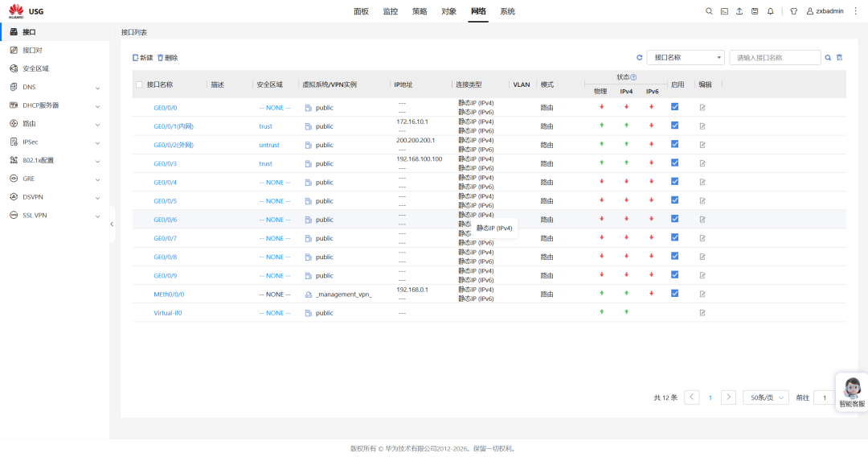
Task: Collapse the left sidebar with the arrow handle
Action: (112, 224)
